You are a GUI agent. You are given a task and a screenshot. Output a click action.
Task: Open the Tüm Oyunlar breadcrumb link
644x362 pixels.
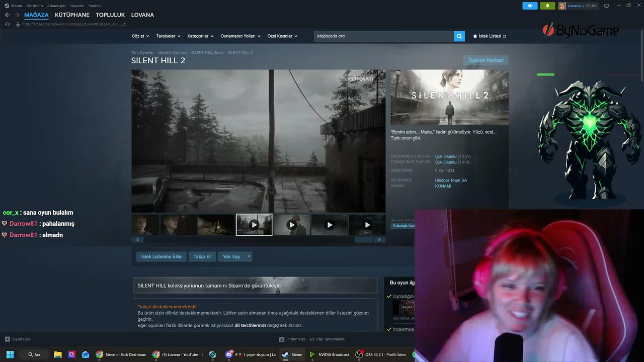pos(142,53)
